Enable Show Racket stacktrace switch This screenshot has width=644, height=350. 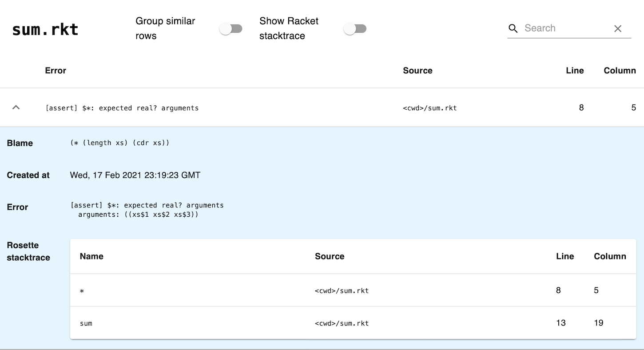(x=355, y=29)
